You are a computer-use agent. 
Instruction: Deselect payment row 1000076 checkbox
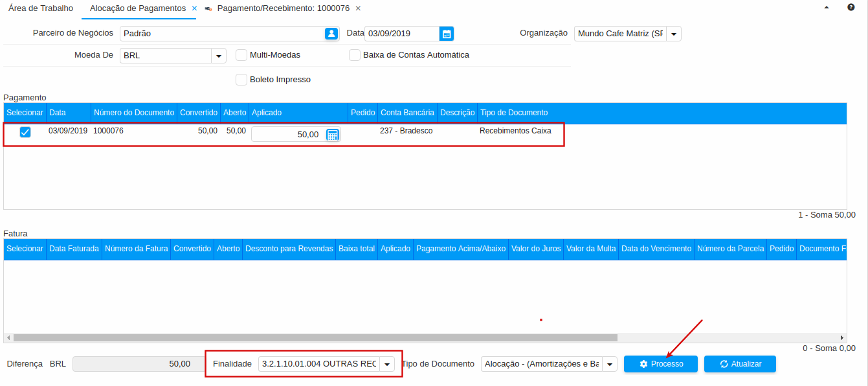(x=25, y=132)
